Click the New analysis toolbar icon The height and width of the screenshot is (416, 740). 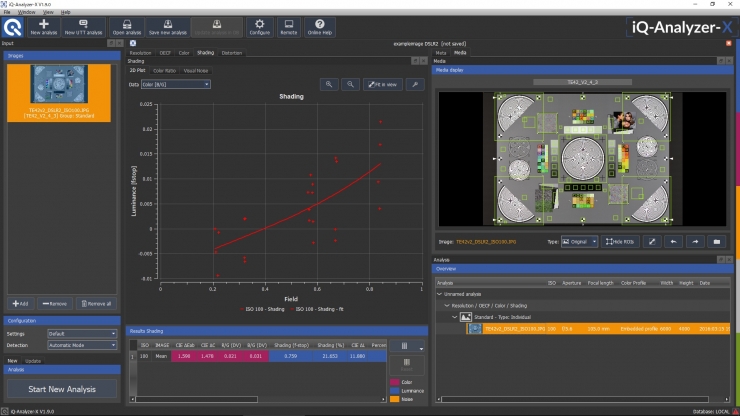(x=43, y=27)
